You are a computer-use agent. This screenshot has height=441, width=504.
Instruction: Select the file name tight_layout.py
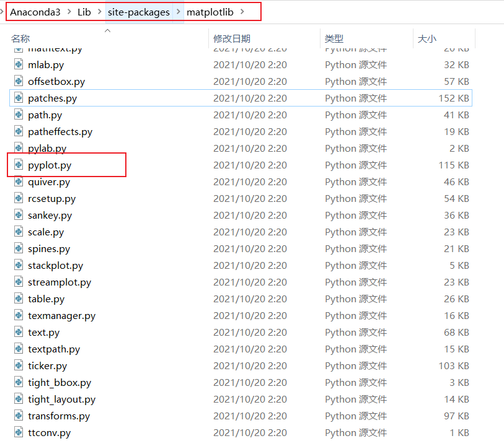[x=62, y=400]
